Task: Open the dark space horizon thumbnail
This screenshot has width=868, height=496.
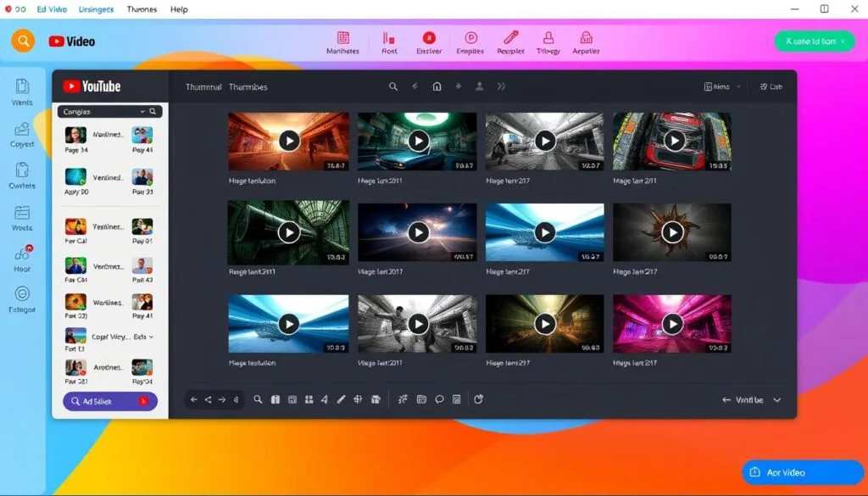Action: coord(418,232)
